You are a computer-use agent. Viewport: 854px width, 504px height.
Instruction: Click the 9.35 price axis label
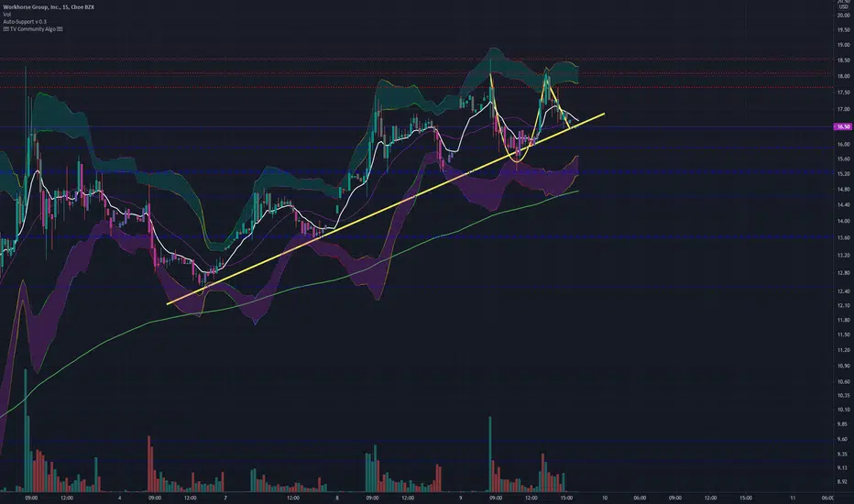pos(843,454)
